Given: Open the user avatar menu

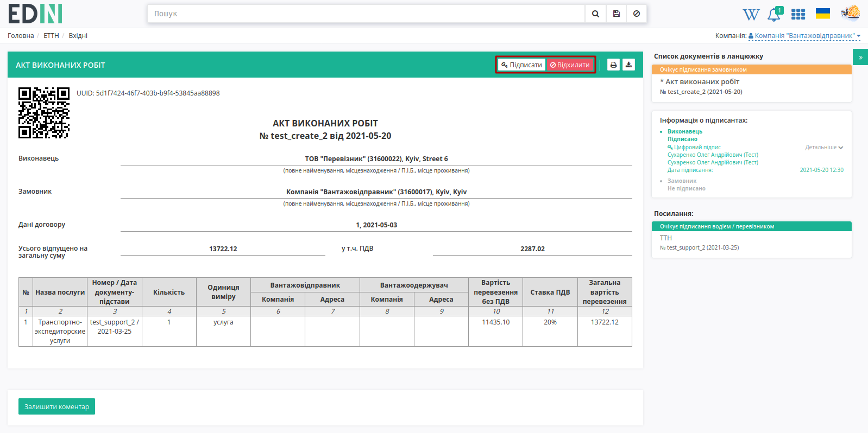Looking at the screenshot, I should (850, 13).
